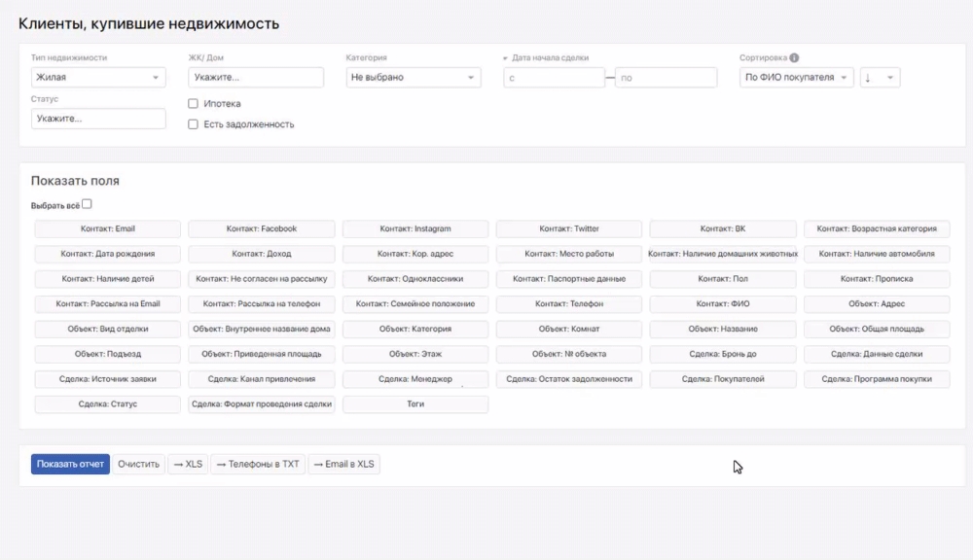The image size is (973, 560).
Task: Click the info icon next to Сортировка
Action: point(794,58)
